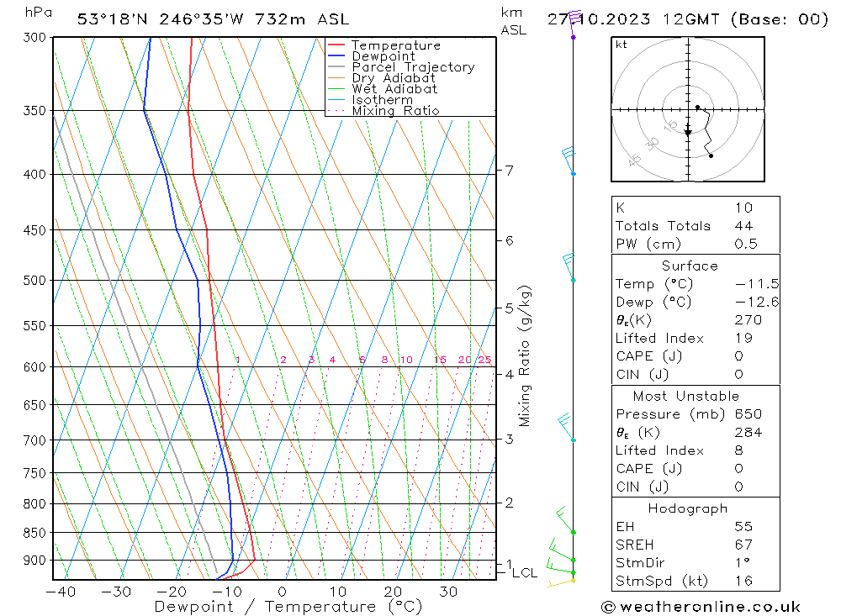Select the 350 pressure level label

(x=34, y=110)
